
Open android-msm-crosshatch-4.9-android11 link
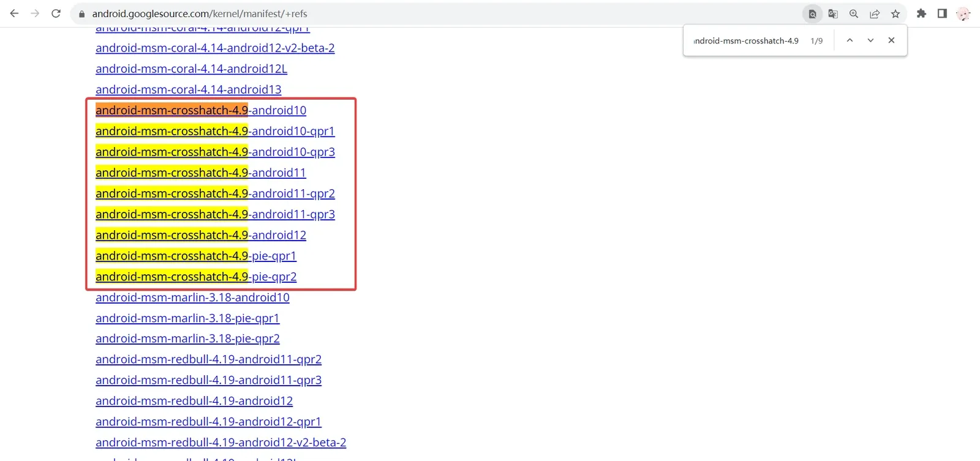pos(201,173)
